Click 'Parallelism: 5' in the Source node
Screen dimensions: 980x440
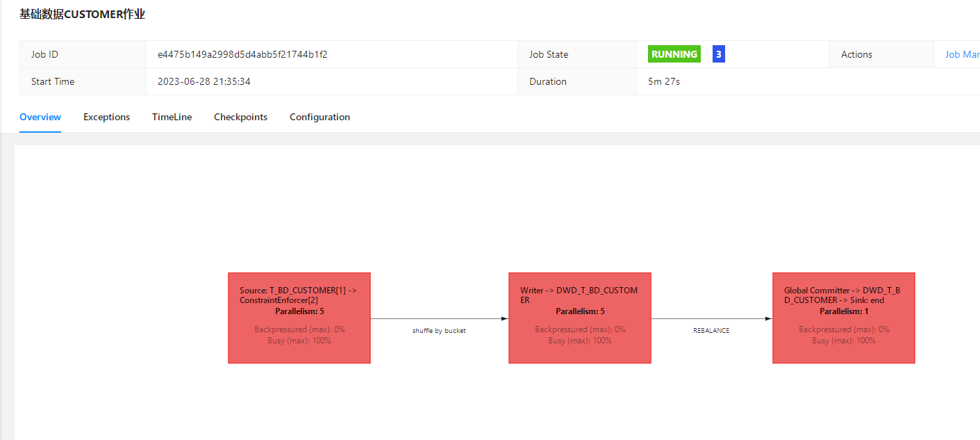(x=299, y=311)
